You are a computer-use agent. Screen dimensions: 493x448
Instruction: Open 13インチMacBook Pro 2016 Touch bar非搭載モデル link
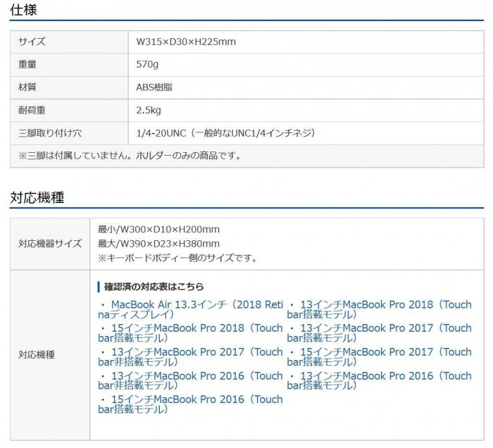coord(191,380)
